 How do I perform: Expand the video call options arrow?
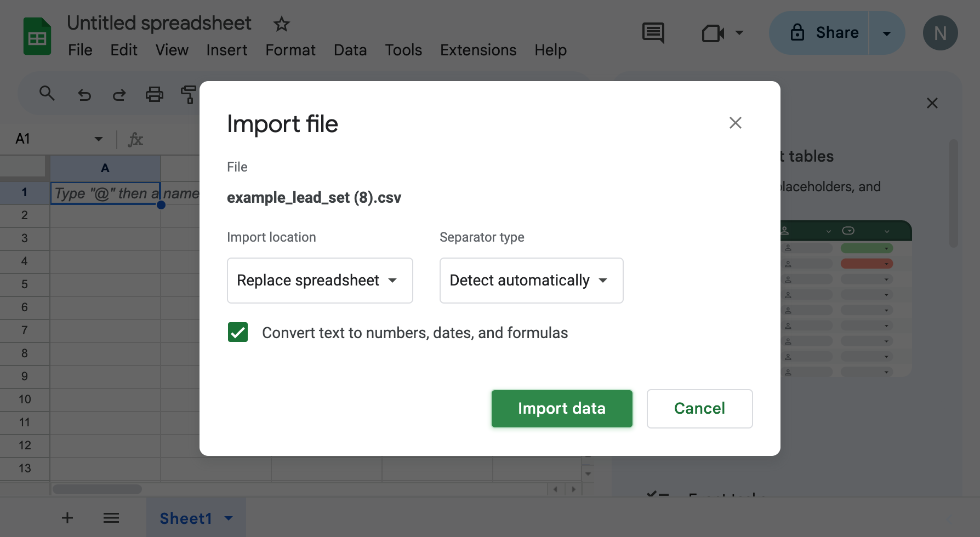click(x=739, y=33)
